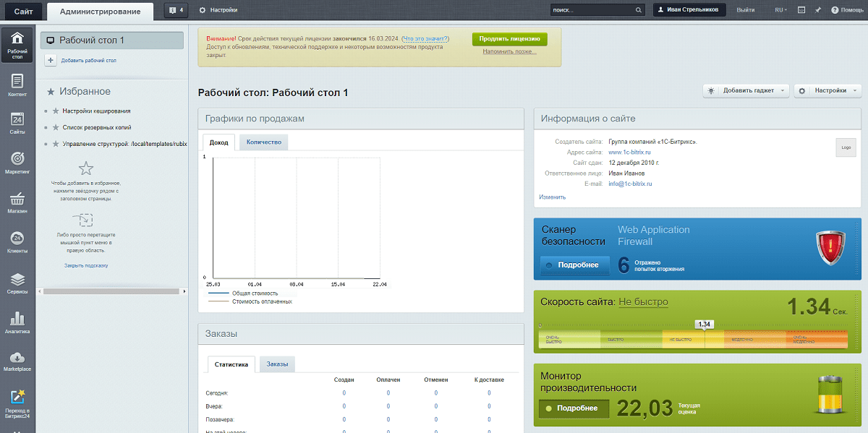Open the RU language selector

click(x=781, y=10)
